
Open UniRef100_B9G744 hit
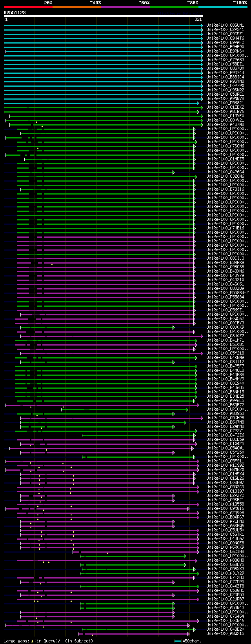point(225,73)
